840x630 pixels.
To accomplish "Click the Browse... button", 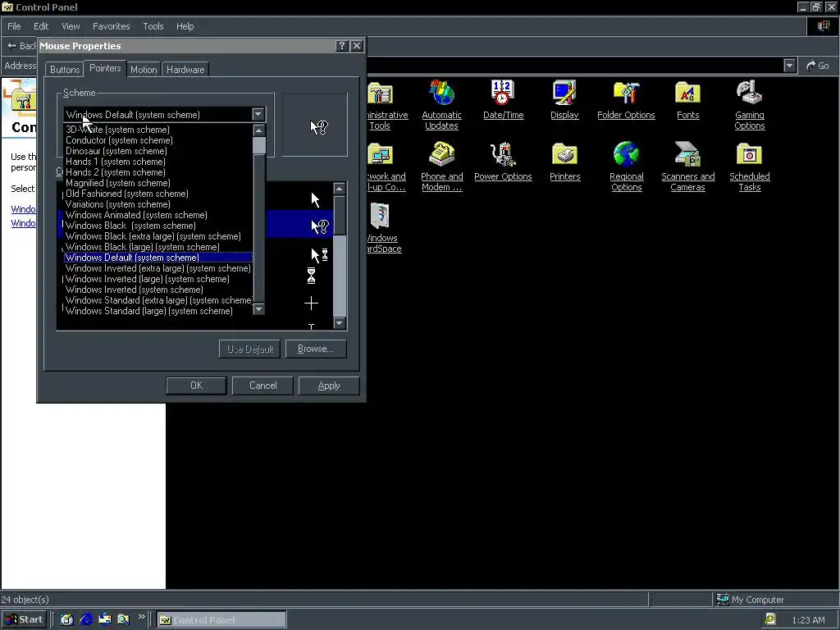I will 316,349.
